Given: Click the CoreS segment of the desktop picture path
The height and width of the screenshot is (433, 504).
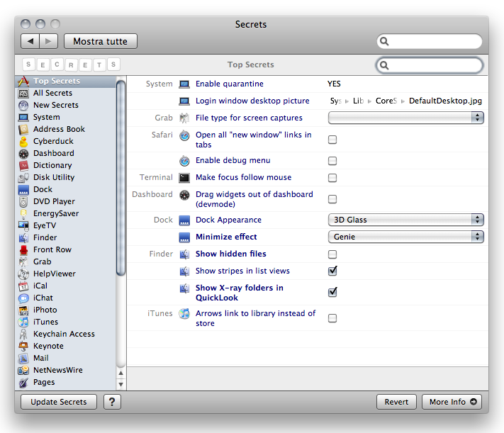Looking at the screenshot, I should 386,101.
